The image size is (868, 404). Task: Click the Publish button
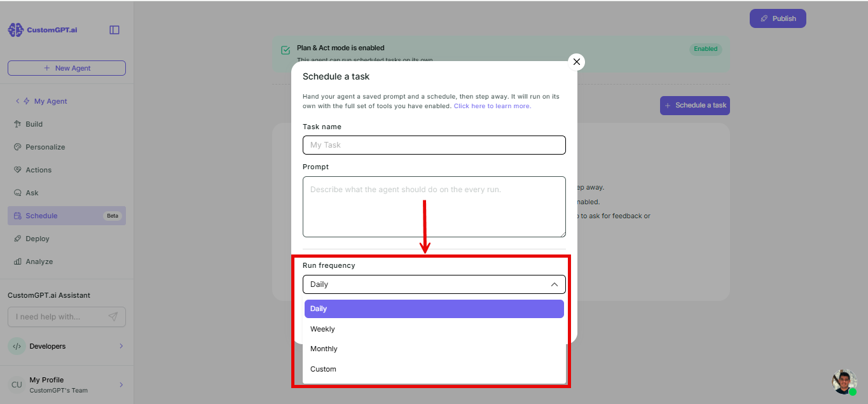pos(778,18)
